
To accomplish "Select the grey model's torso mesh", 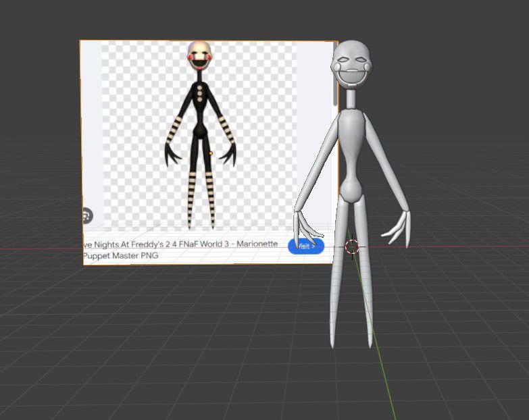I will coord(351,156).
